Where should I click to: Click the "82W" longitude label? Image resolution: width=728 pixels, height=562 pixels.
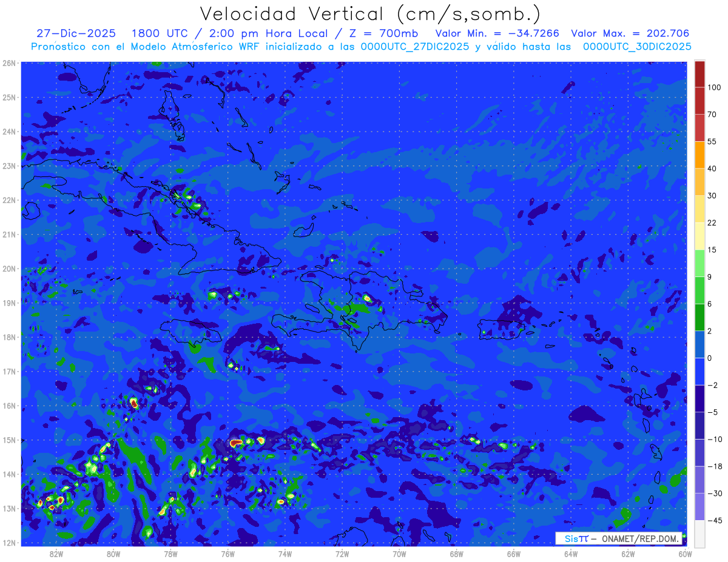[56, 554]
